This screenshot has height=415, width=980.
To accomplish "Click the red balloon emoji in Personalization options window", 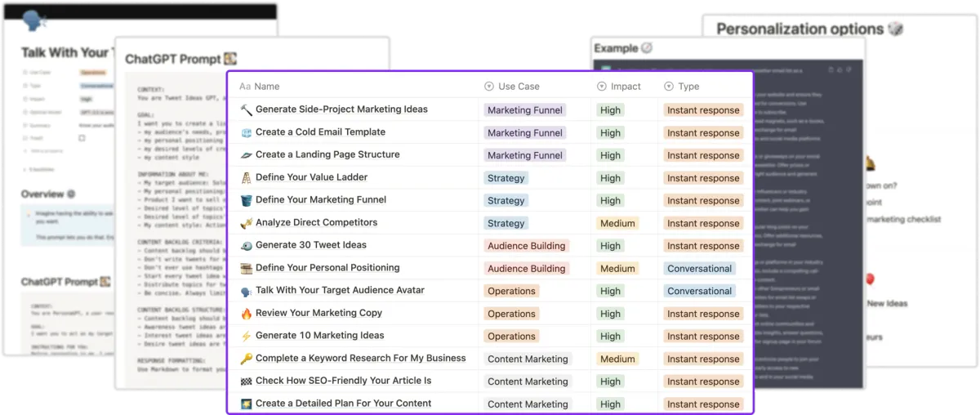I will point(870,280).
